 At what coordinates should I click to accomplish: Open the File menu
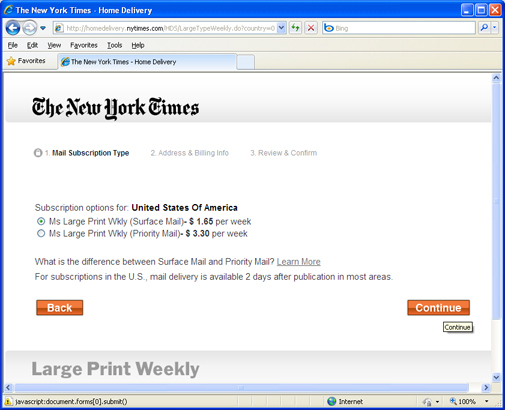pos(13,45)
